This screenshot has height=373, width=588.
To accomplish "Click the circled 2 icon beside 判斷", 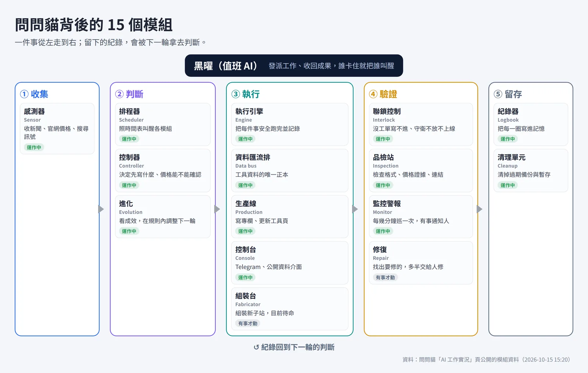I will click(119, 94).
